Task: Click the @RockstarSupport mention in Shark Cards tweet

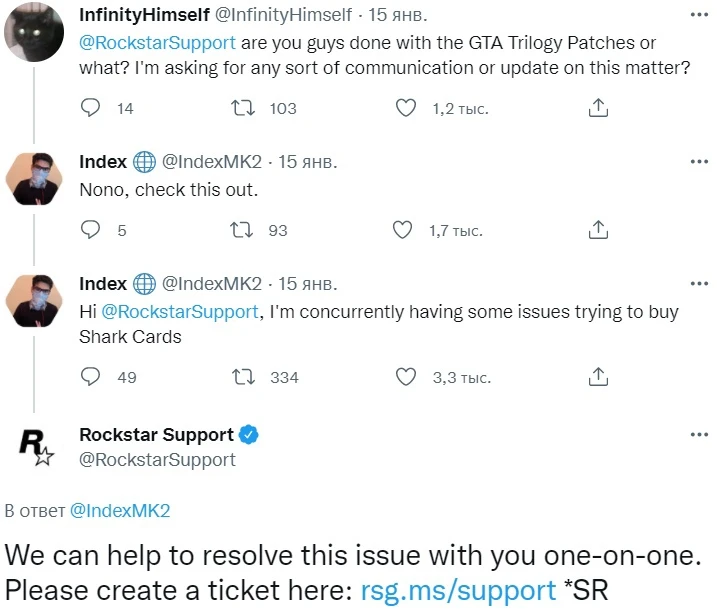Action: (181, 312)
